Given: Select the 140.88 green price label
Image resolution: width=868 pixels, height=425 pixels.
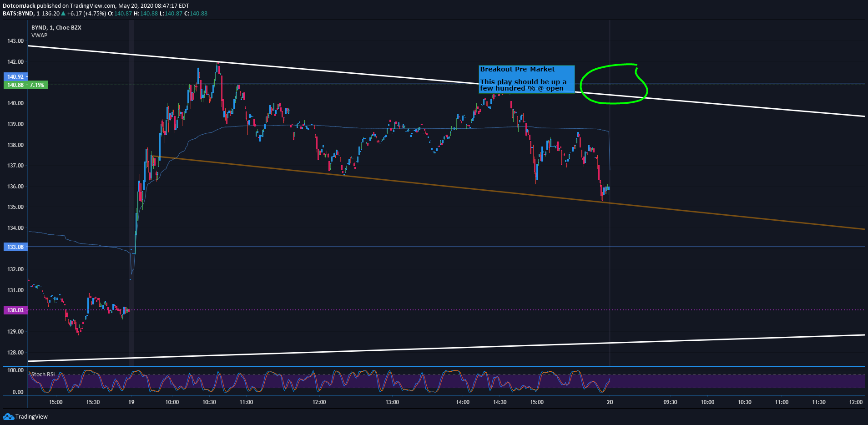Looking at the screenshot, I should pos(15,85).
